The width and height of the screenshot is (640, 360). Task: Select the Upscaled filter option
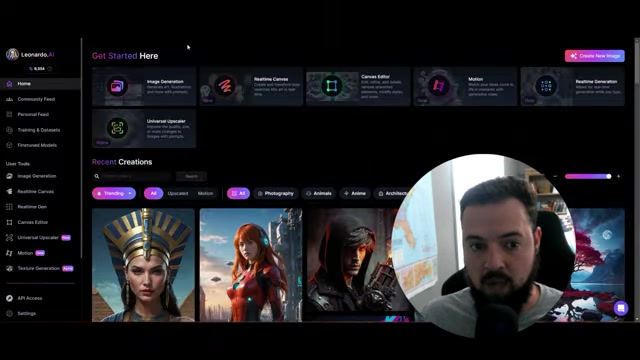pos(178,193)
